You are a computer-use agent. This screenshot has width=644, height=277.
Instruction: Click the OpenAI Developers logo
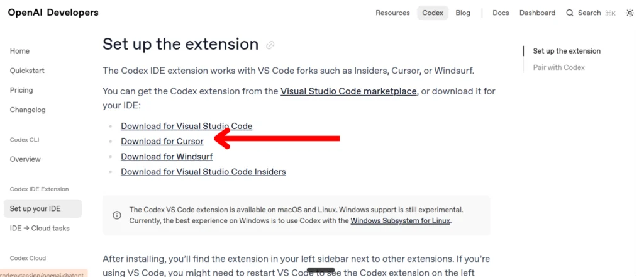[x=53, y=13]
